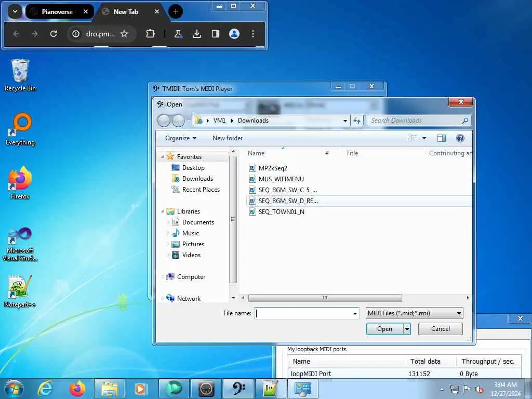Open Firefox desktop shortcut
Viewport: 532px width, 399px height.
tap(20, 183)
